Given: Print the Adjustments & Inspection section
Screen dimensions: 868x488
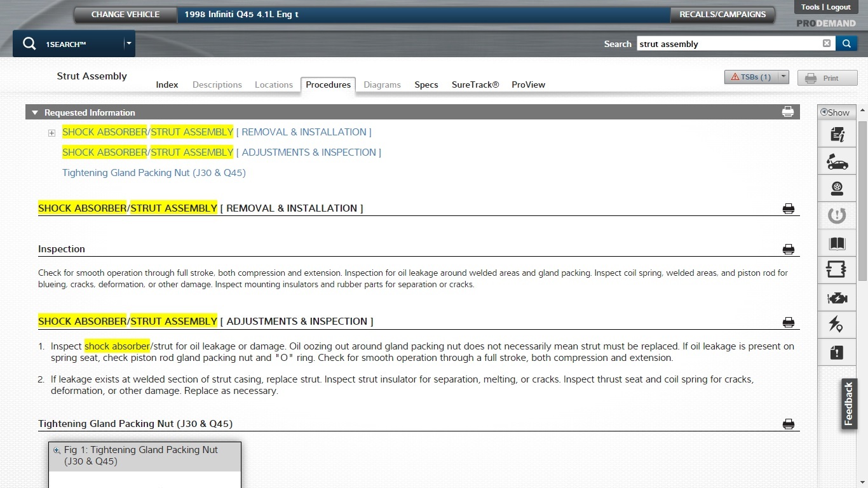Looking at the screenshot, I should (789, 322).
